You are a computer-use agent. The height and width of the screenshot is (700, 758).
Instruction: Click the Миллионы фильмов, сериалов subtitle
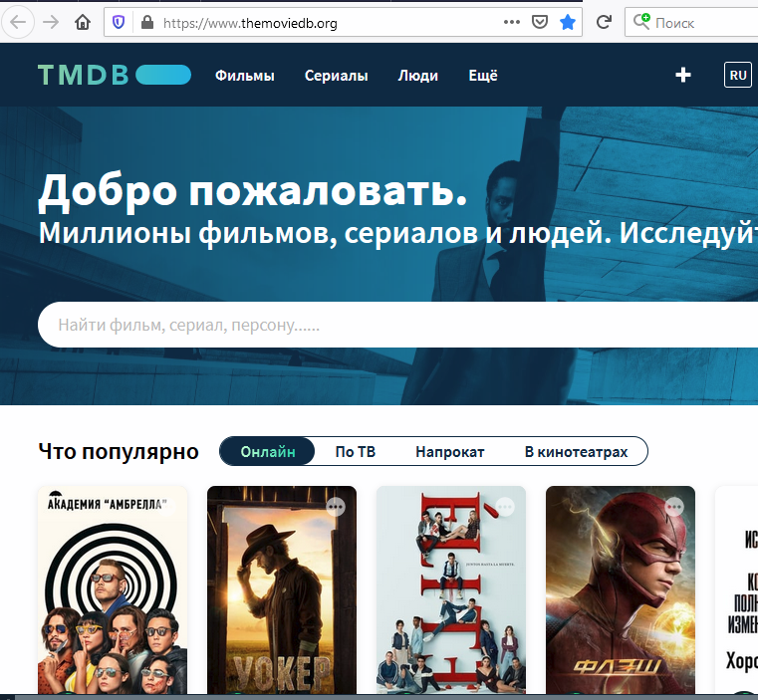pos(397,233)
